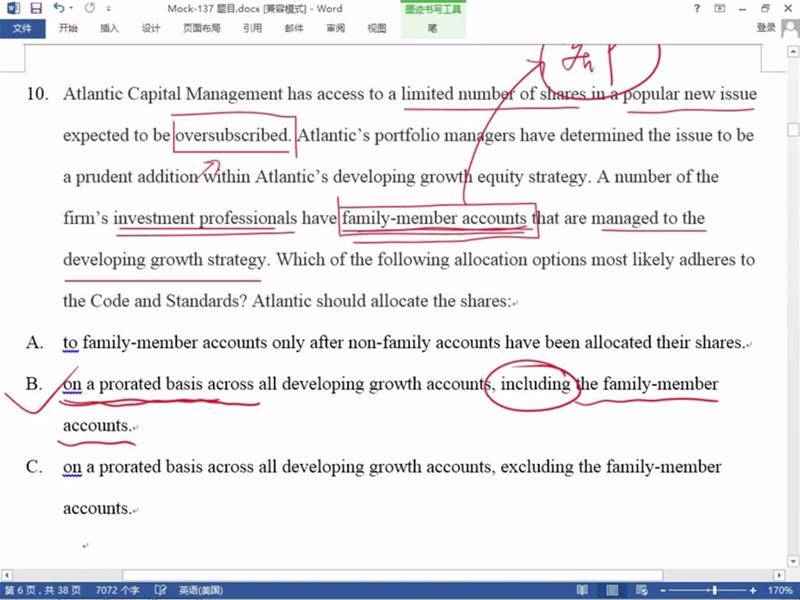Click the Redo/Repeat icon
The height and width of the screenshot is (600, 800).
pos(90,8)
